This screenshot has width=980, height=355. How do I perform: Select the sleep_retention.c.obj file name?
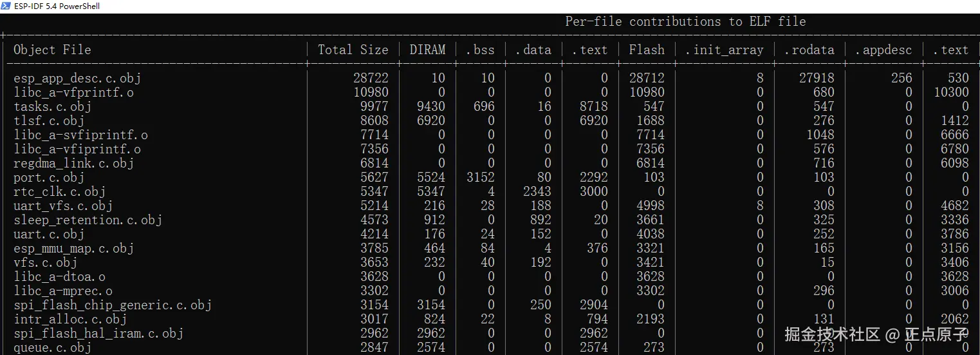(88, 220)
